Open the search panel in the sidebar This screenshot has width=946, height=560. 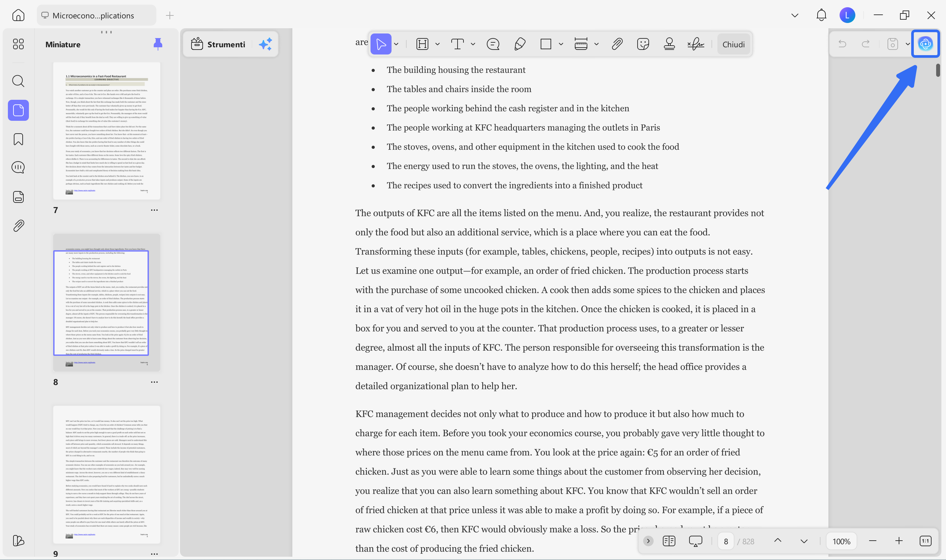click(18, 81)
